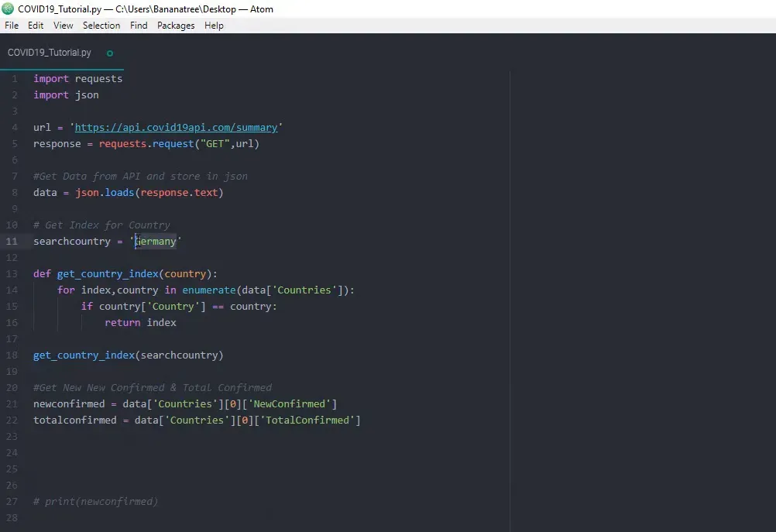Click the Atom logo in title bar
Viewport: 776px width, 532px height.
tap(9, 9)
